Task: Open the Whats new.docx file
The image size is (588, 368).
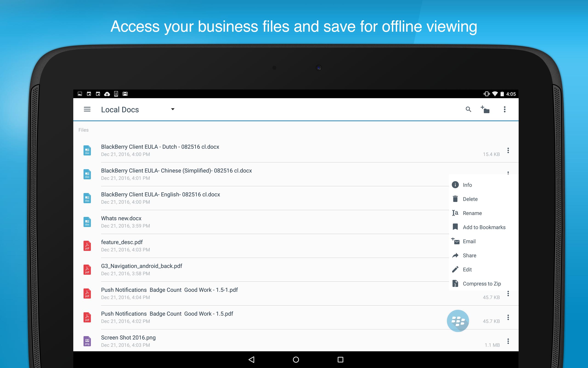Action: (261, 222)
